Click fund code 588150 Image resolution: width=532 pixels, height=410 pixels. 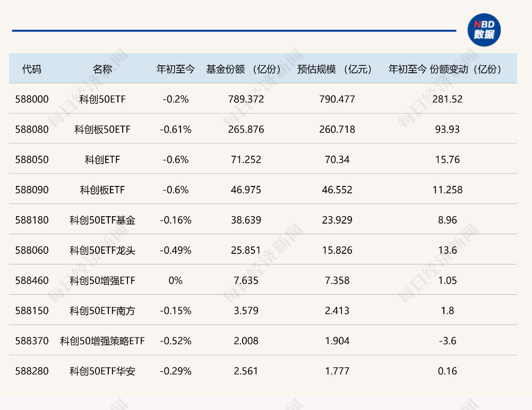pyautogui.click(x=32, y=311)
